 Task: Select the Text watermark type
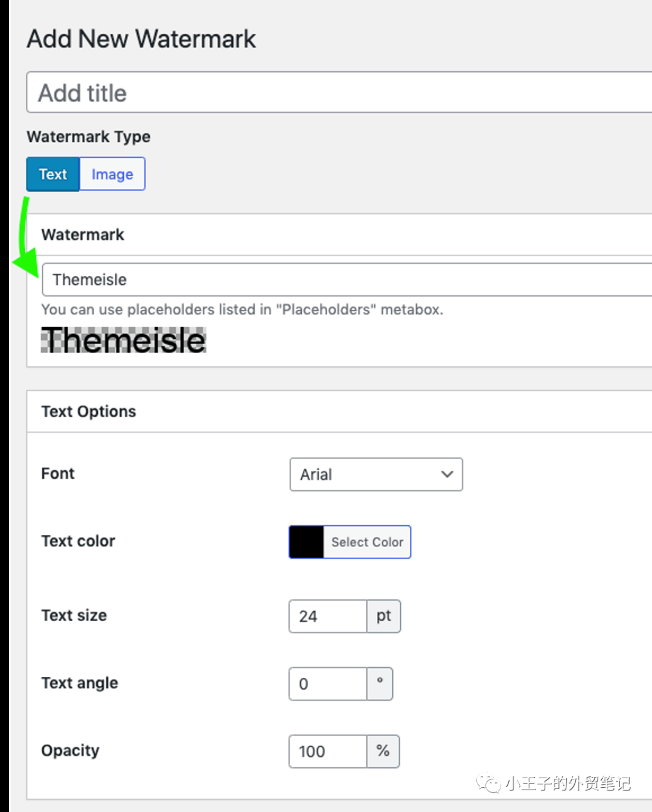[x=53, y=174]
